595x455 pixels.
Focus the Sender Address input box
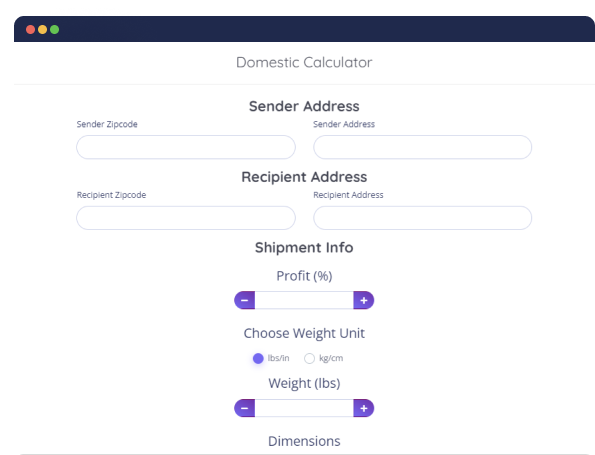pos(422,147)
